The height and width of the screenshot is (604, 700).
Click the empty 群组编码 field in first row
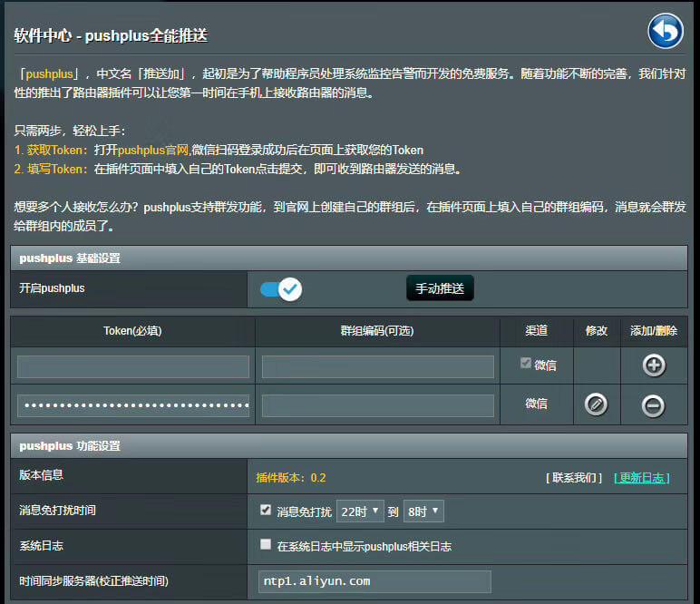(x=377, y=366)
